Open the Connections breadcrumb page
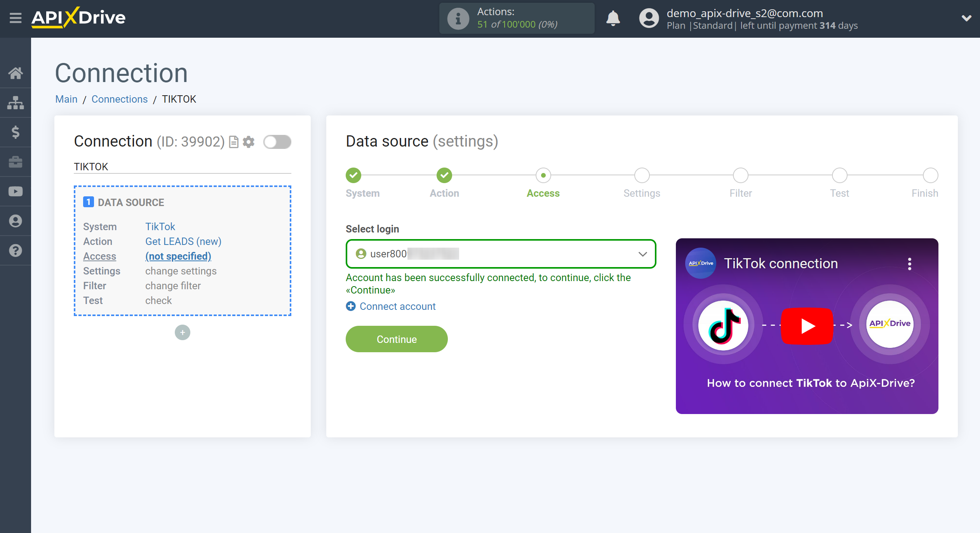The width and height of the screenshot is (980, 533). coord(119,99)
